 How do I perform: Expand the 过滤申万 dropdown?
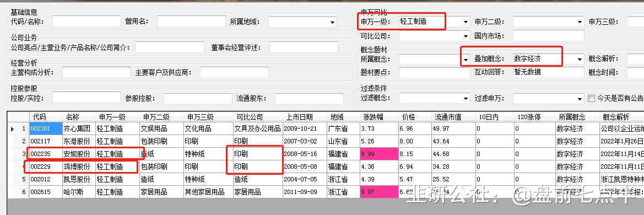coord(580,99)
